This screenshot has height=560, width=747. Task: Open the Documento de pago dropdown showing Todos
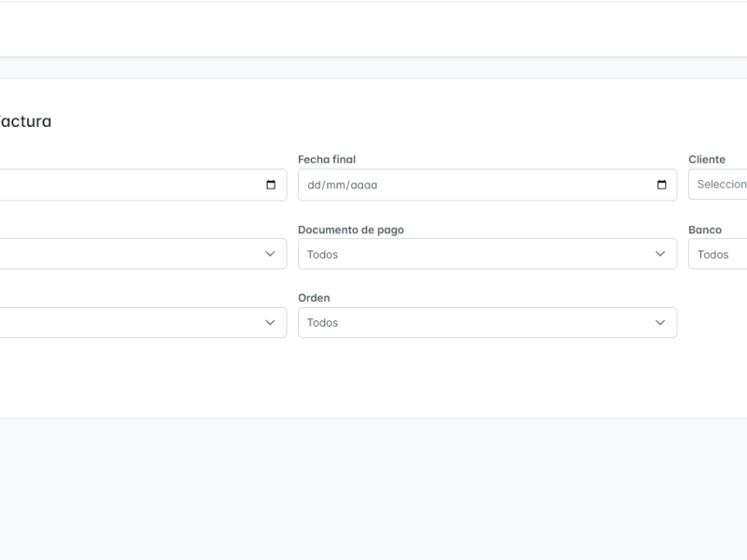pos(486,254)
